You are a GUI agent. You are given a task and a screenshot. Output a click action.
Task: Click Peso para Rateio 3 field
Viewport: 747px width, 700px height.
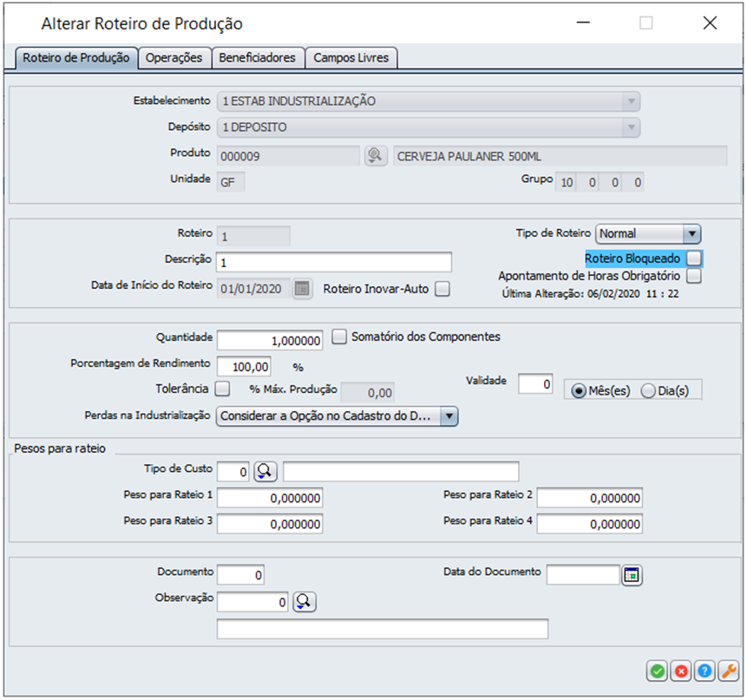(270, 524)
